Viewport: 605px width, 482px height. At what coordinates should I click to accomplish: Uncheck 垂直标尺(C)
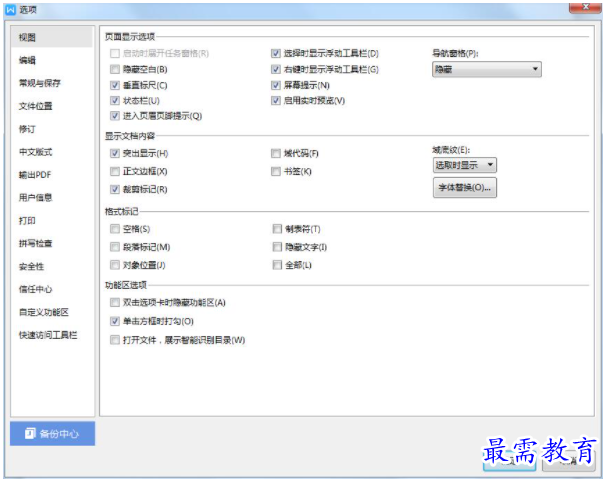pyautogui.click(x=115, y=85)
